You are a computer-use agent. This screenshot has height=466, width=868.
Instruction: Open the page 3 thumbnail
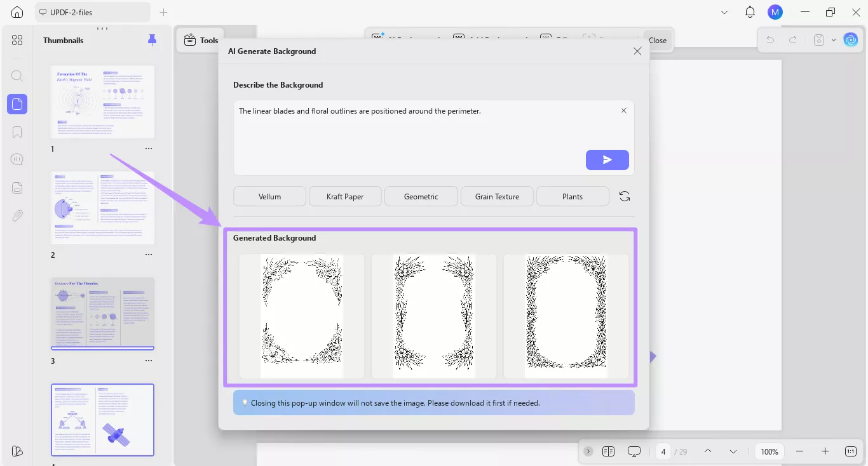point(103,314)
